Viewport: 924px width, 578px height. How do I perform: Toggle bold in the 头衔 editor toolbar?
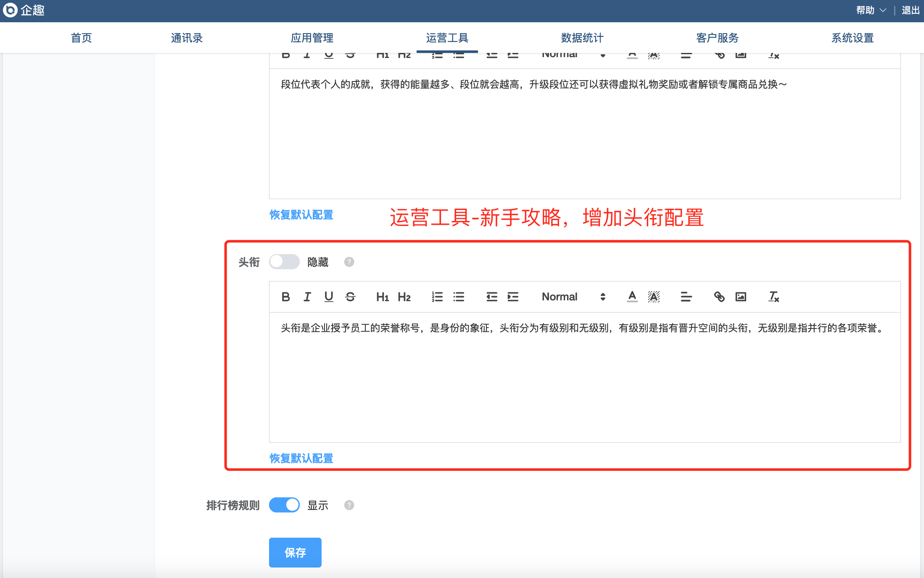click(x=286, y=297)
